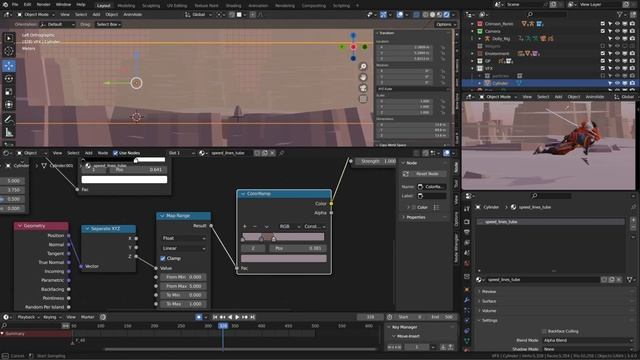Image resolution: width=640 pixels, height=360 pixels.
Task: Toggle Environment collection exclude checkbox
Action: coord(602,53)
